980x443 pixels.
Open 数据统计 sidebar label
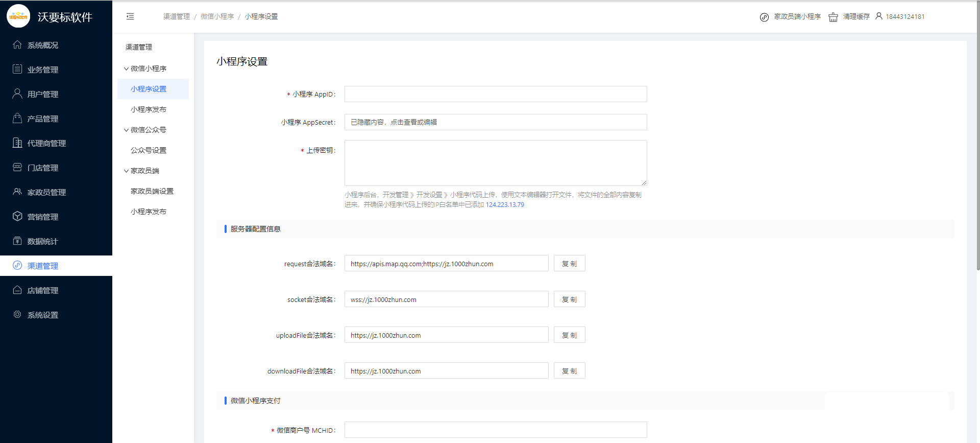[43, 241]
